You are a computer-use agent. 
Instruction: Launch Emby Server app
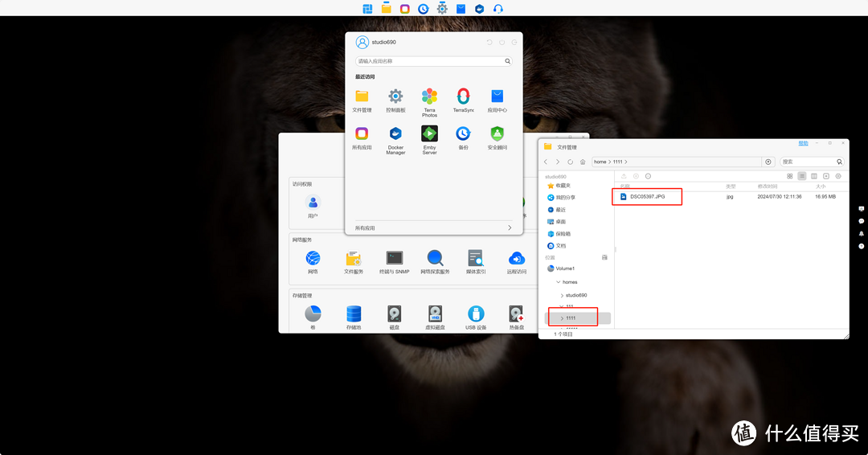click(429, 134)
